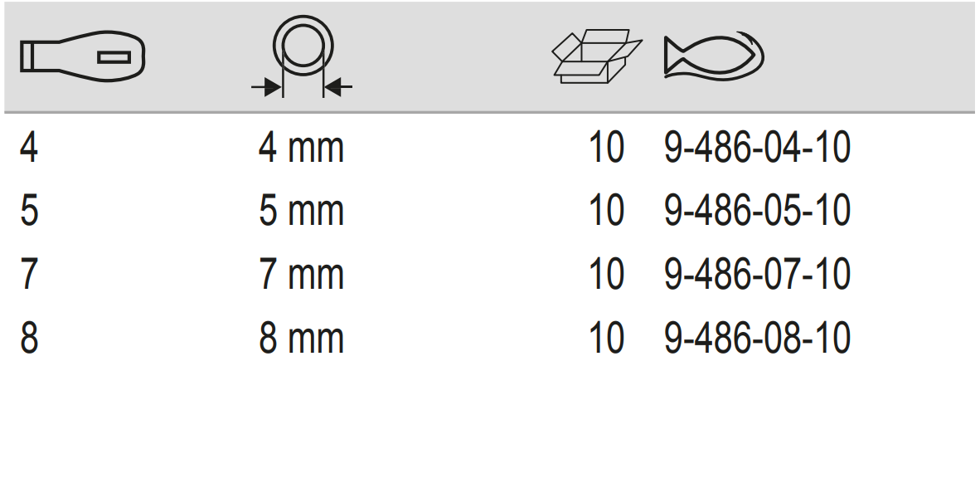Click the 5 mm diameter value
The width and height of the screenshot is (980, 488).
click(x=301, y=212)
